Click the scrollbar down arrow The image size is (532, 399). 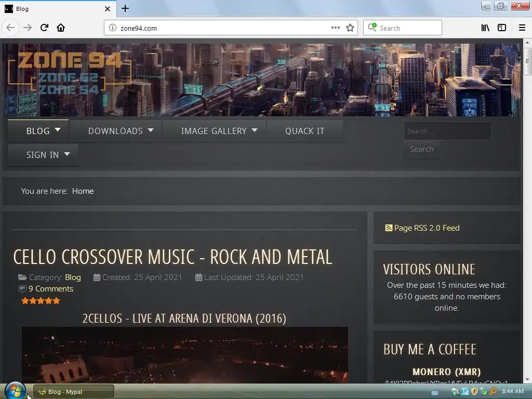point(527,379)
